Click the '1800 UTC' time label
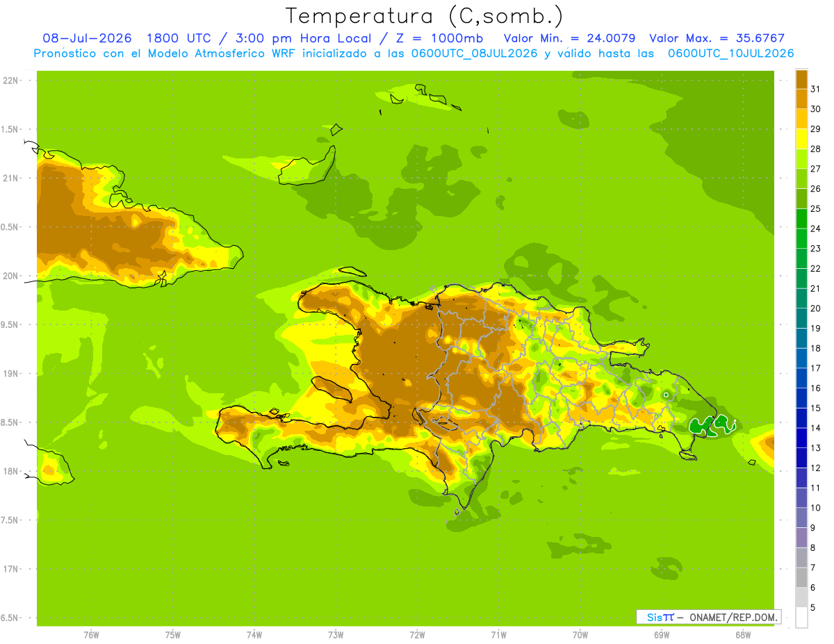This screenshot has height=644, width=834. pyautogui.click(x=181, y=38)
